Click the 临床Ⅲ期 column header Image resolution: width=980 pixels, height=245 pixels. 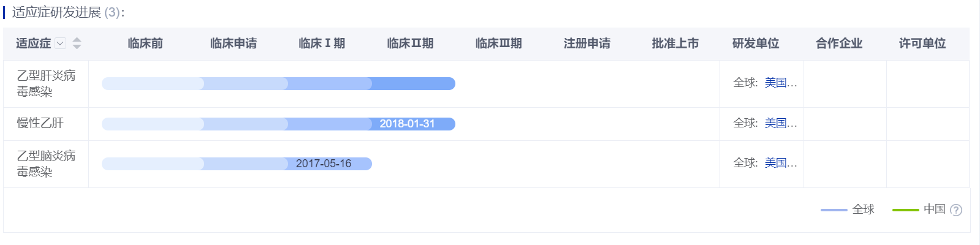[498, 43]
